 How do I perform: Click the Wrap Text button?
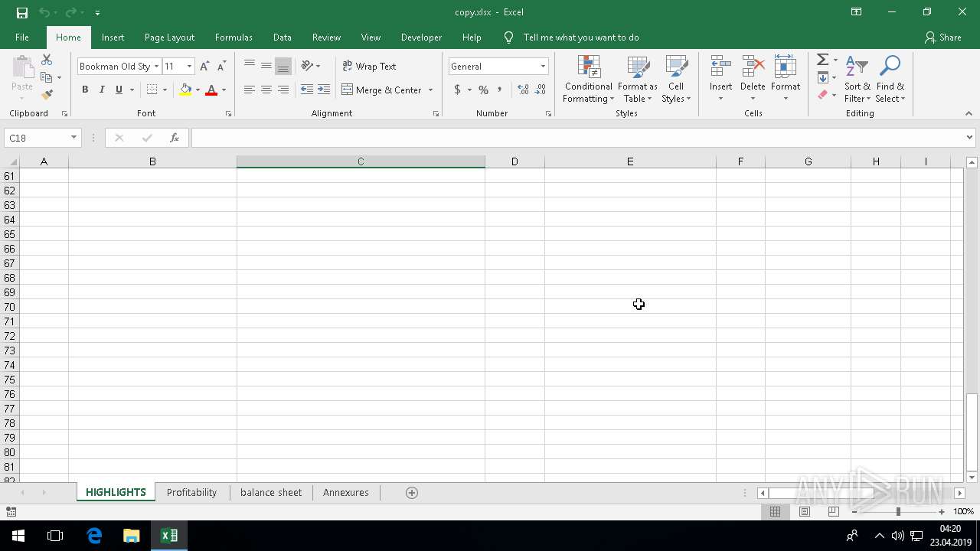[x=369, y=66]
